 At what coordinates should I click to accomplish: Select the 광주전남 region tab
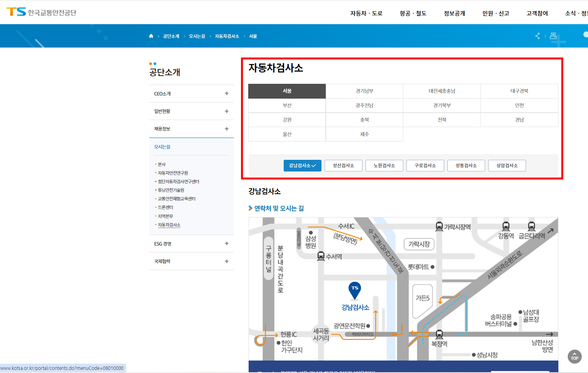tap(364, 105)
